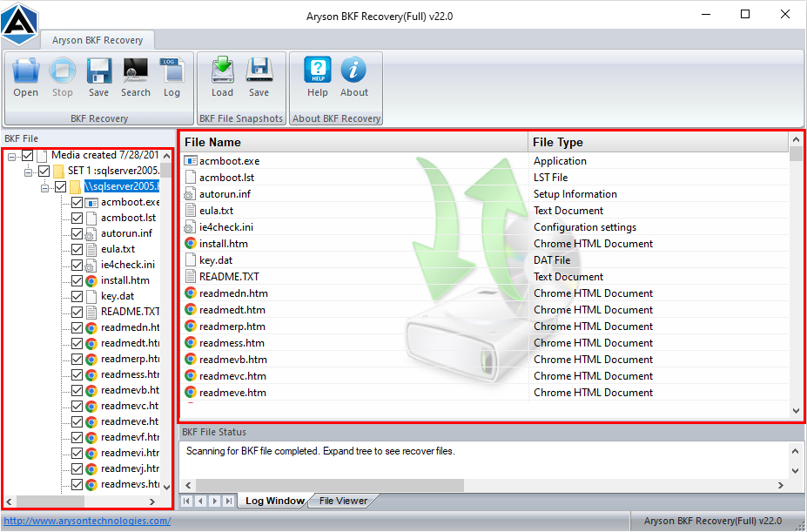Open the arysontechnologies.com link
The height and width of the screenshot is (532, 807).
[88, 521]
